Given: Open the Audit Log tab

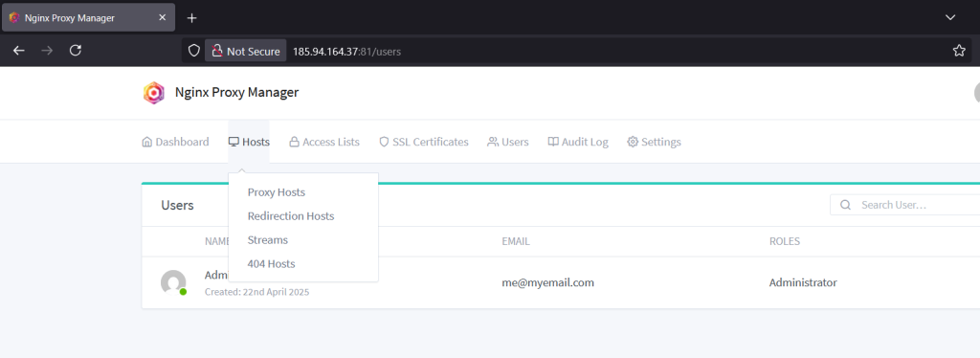Looking at the screenshot, I should (577, 142).
